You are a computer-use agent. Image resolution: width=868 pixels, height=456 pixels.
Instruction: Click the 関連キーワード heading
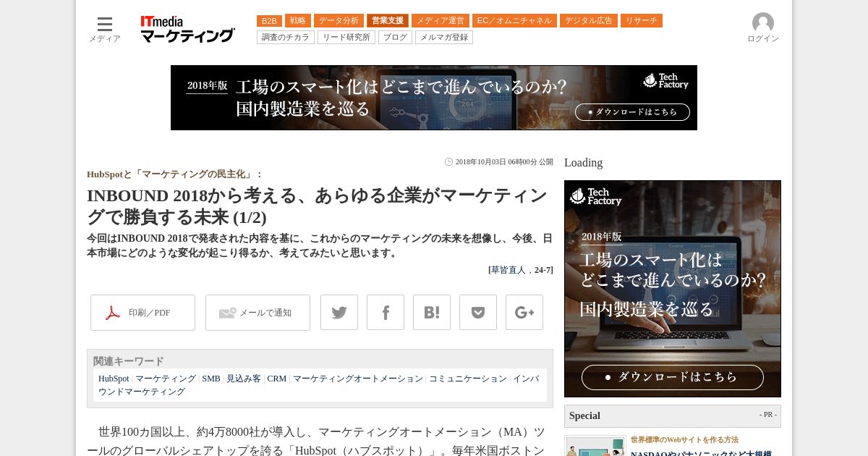[x=129, y=361]
